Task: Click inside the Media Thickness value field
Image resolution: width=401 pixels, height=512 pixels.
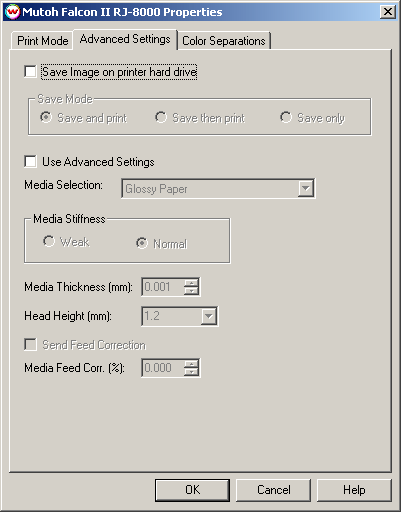Action: (x=163, y=287)
